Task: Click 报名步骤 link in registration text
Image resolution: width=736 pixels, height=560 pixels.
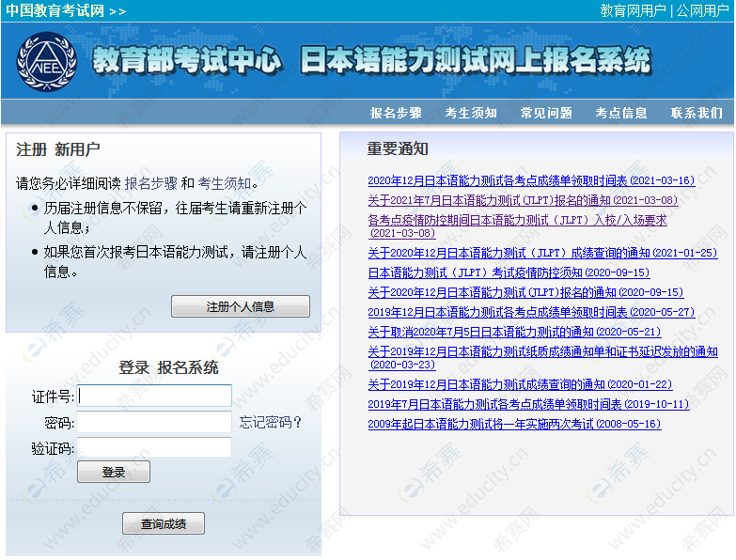Action: point(150,183)
